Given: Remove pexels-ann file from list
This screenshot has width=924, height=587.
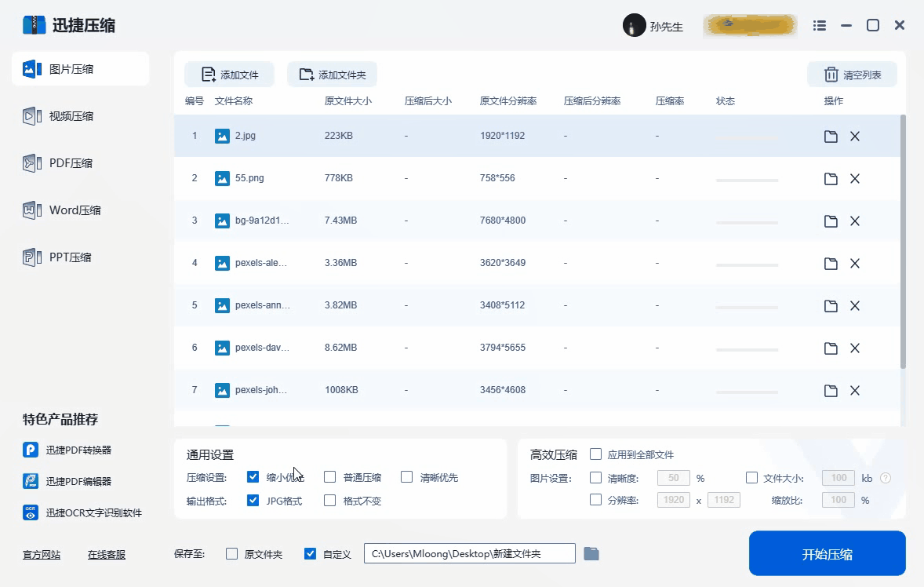Looking at the screenshot, I should pos(855,306).
